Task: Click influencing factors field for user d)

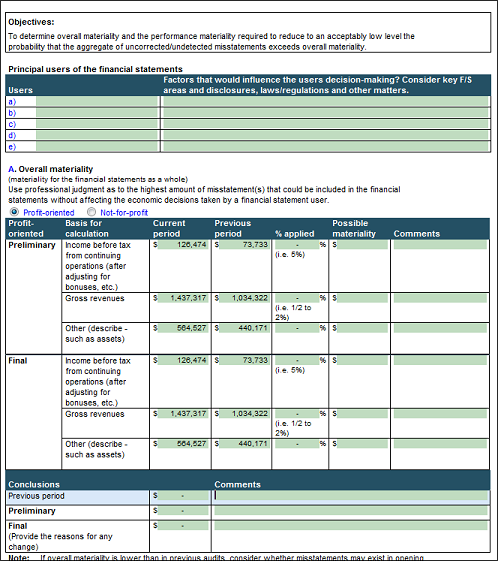Action: coord(326,135)
